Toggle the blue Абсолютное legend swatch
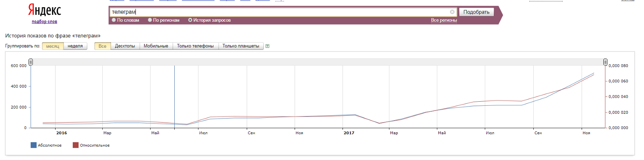The width and height of the screenshot is (644, 160). point(33,145)
